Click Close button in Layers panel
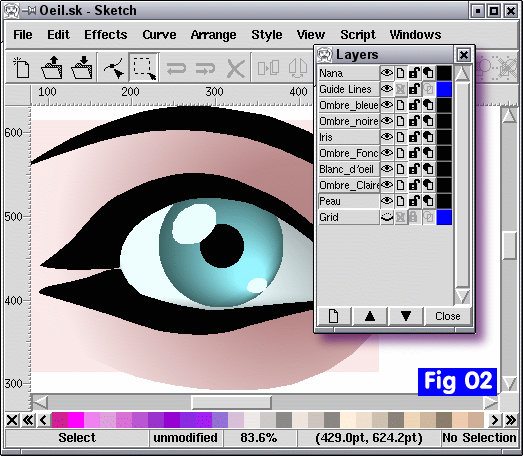This screenshot has width=523, height=456. [x=448, y=316]
